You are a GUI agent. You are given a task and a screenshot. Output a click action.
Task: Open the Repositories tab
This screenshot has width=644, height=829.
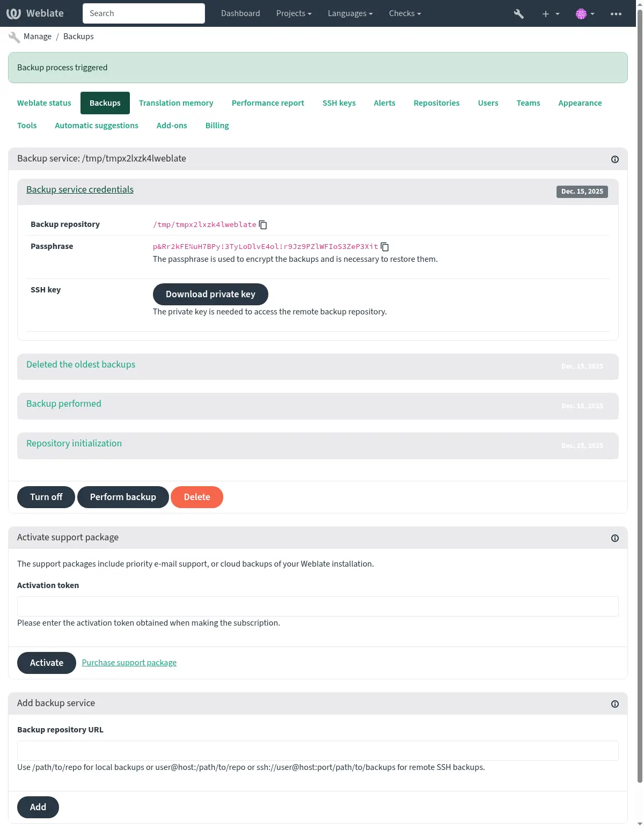click(436, 103)
